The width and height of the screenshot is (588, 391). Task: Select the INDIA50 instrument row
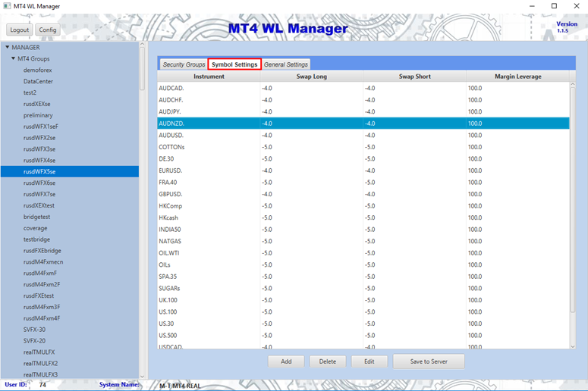point(363,229)
